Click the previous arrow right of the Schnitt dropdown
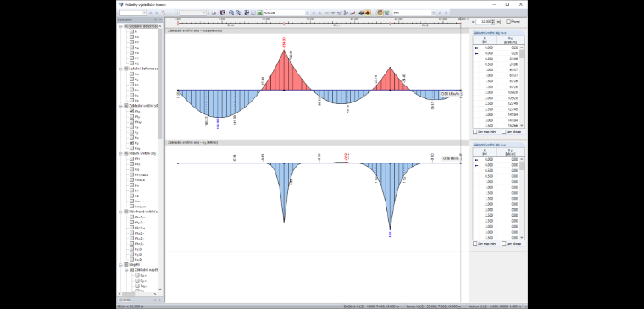Image resolution: width=644 pixels, height=309 pixels. 314,14
